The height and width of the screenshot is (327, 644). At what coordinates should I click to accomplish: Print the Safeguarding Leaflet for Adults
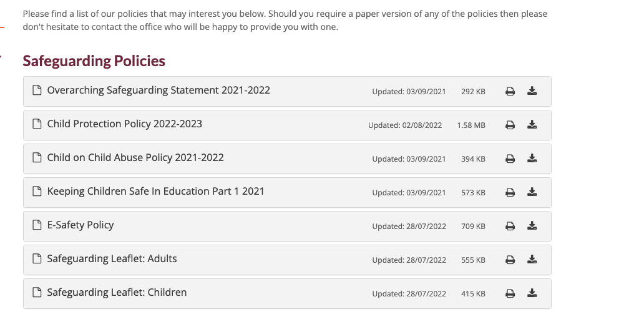pos(510,260)
